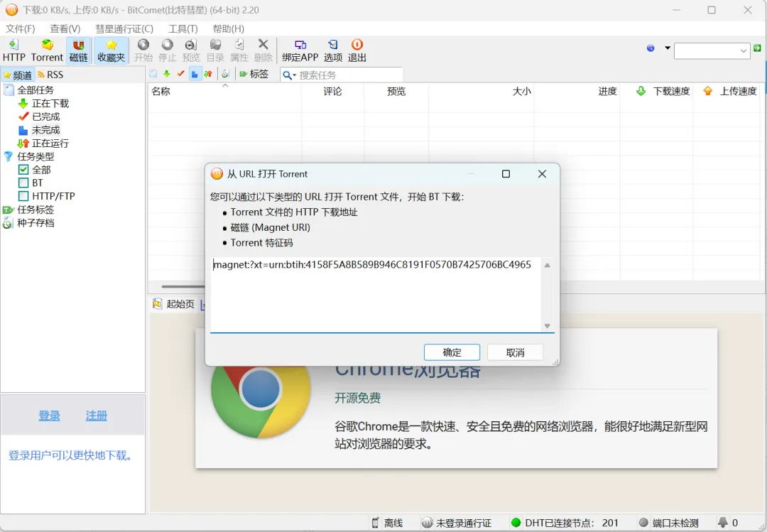Image resolution: width=767 pixels, height=532 pixels.
Task: Open the 文件(F) menu
Action: click(x=20, y=28)
